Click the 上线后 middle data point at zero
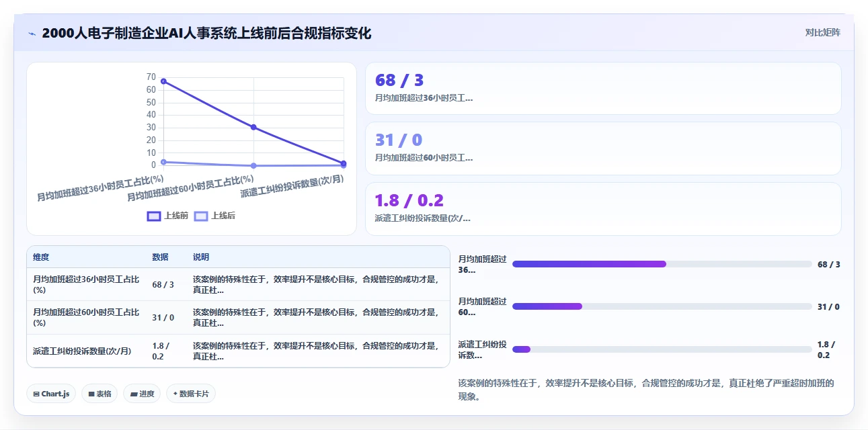868x430 pixels. click(x=253, y=165)
